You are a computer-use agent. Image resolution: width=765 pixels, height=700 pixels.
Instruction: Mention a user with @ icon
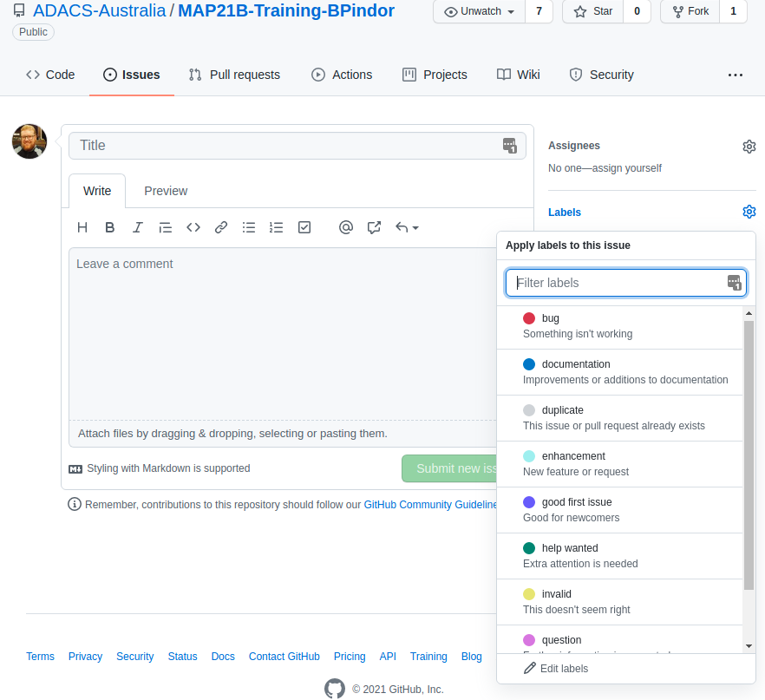pos(346,227)
